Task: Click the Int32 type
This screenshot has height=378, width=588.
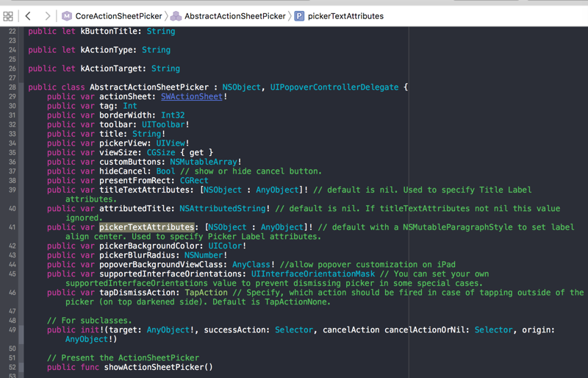Action: (x=173, y=115)
